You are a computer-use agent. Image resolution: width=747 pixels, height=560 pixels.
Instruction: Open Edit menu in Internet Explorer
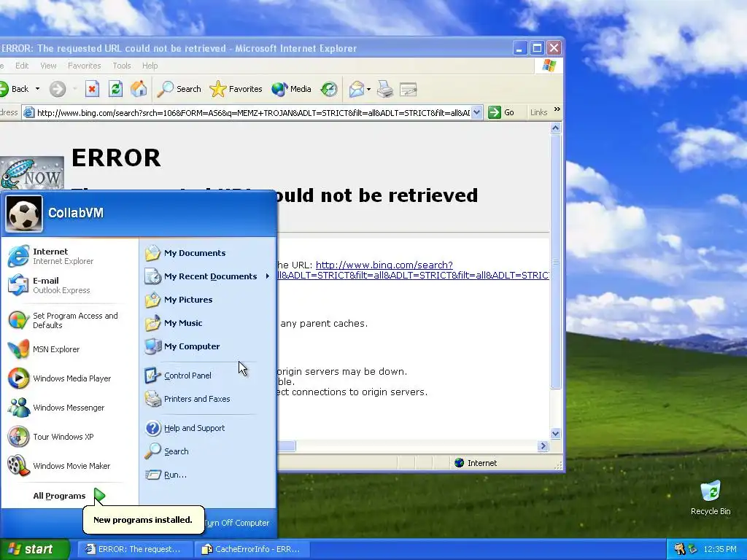pos(22,66)
